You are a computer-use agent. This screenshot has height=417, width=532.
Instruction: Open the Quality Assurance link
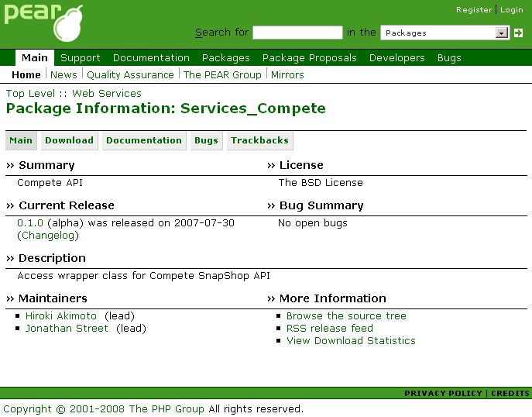(130, 74)
